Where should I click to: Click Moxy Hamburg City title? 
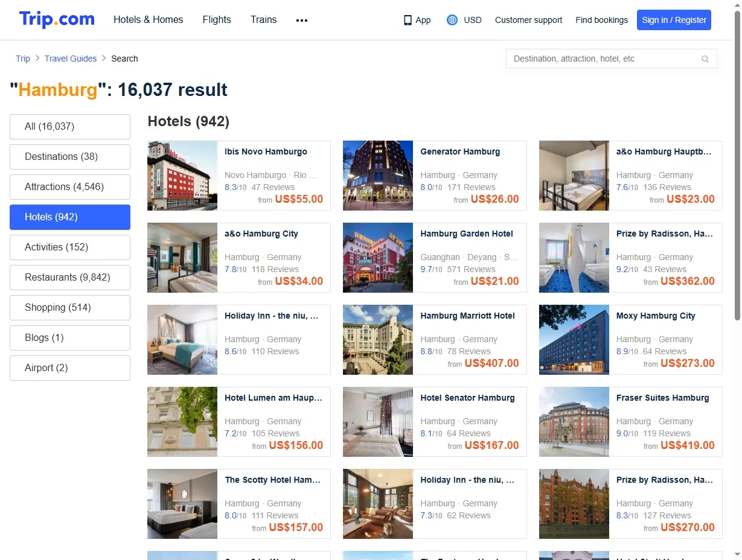(656, 316)
